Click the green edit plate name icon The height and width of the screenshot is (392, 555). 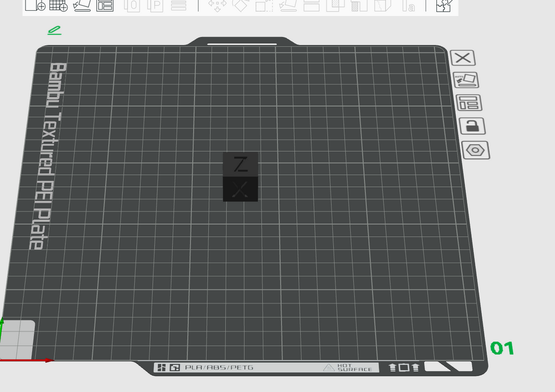55,30
